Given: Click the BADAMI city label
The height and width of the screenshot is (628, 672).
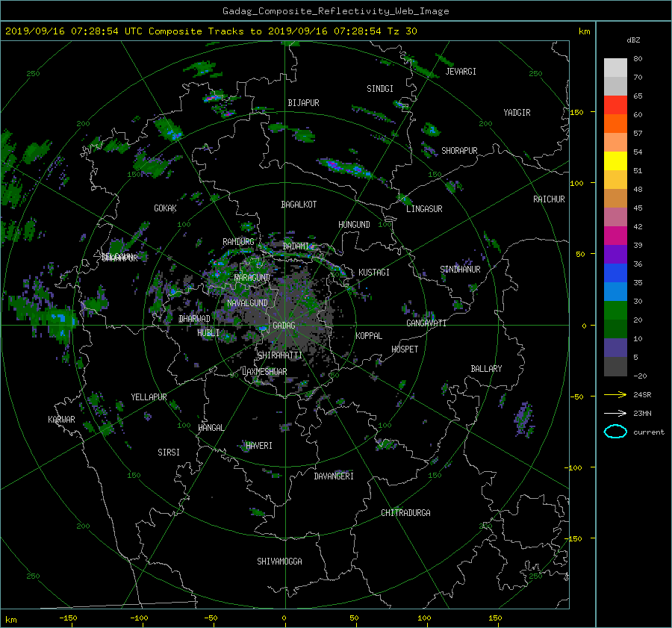Looking at the screenshot, I should (296, 246).
